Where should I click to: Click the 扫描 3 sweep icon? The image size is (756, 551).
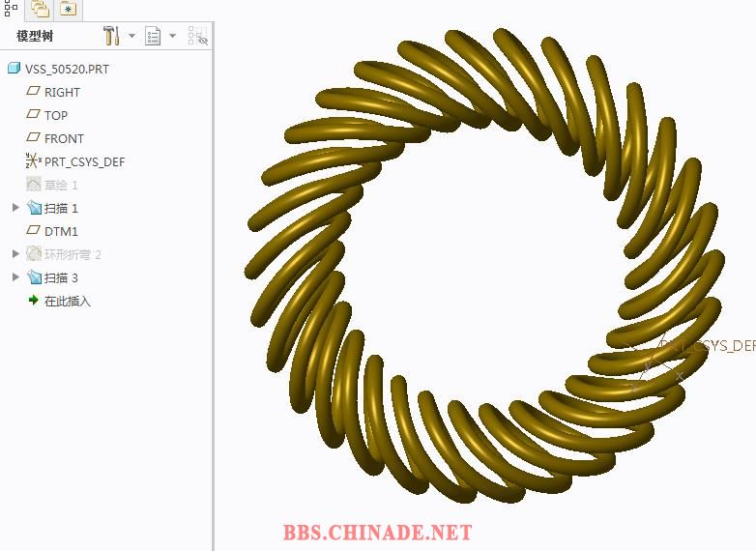34,277
